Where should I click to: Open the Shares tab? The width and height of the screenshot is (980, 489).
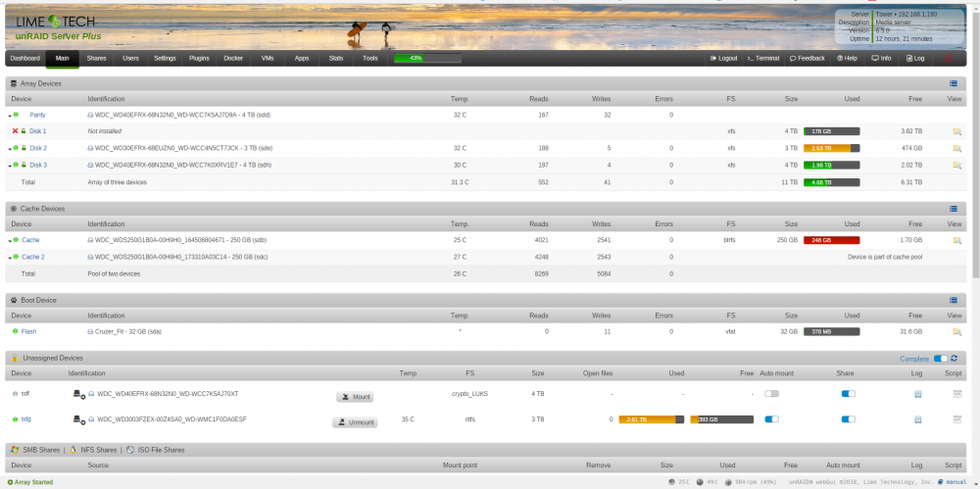pos(96,58)
